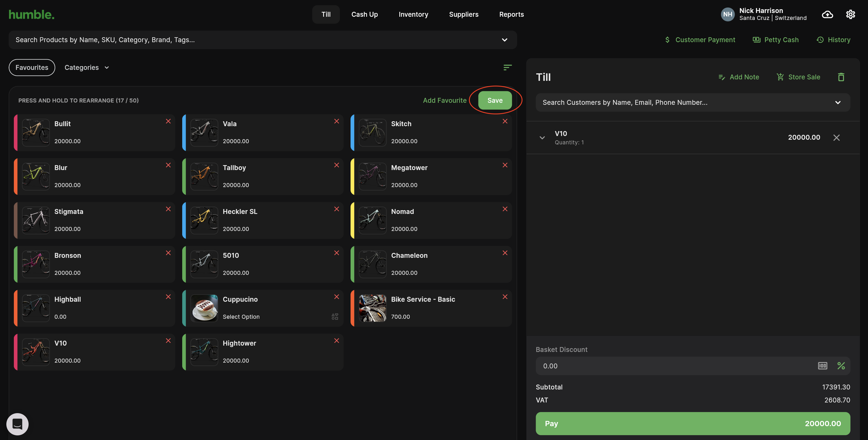Remove Nomad from favourites
868x440 pixels.
(505, 209)
